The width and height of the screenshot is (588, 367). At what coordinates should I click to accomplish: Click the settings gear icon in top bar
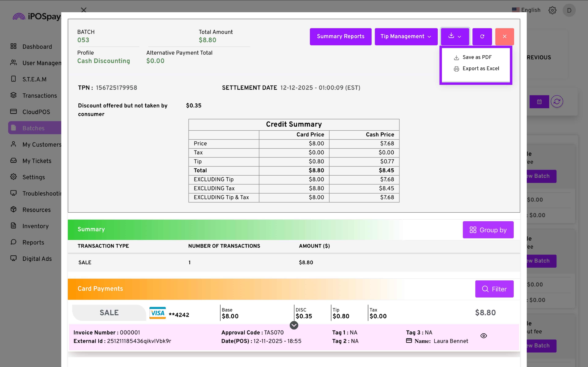552,10
